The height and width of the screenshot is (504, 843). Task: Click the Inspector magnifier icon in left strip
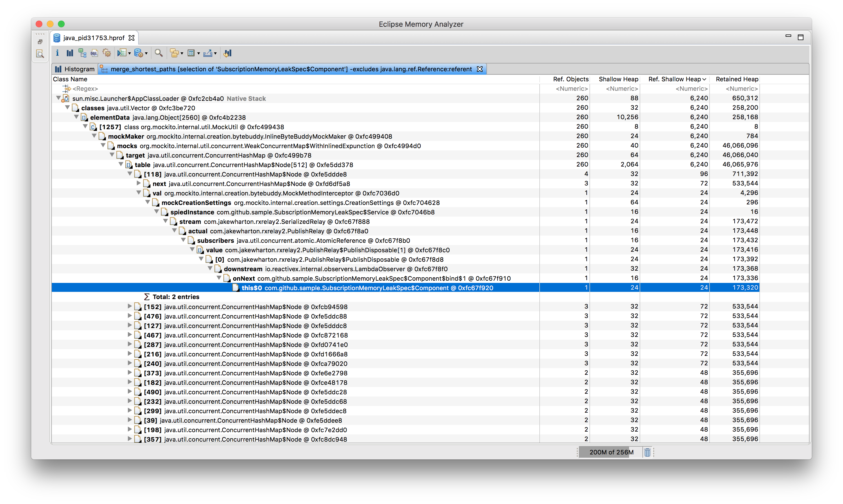pyautogui.click(x=40, y=54)
